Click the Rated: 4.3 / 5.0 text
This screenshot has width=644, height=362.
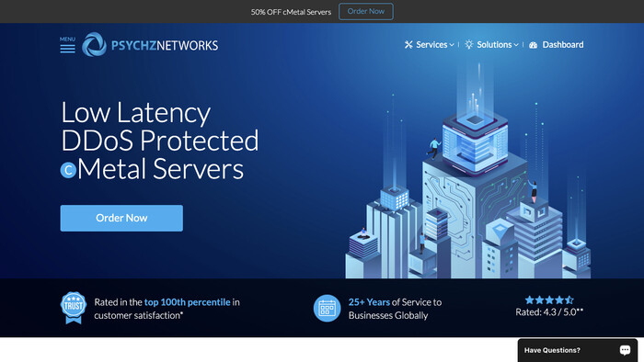(x=549, y=312)
